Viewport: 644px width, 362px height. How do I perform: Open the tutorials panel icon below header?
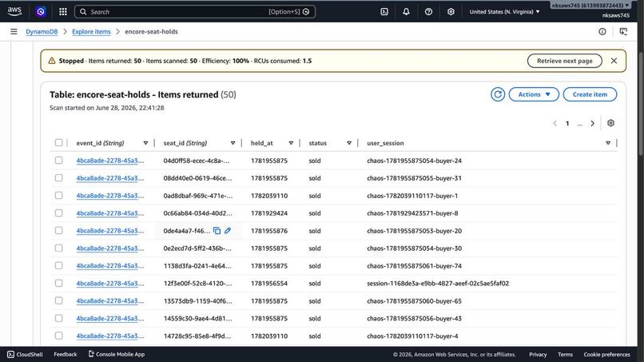click(x=623, y=32)
